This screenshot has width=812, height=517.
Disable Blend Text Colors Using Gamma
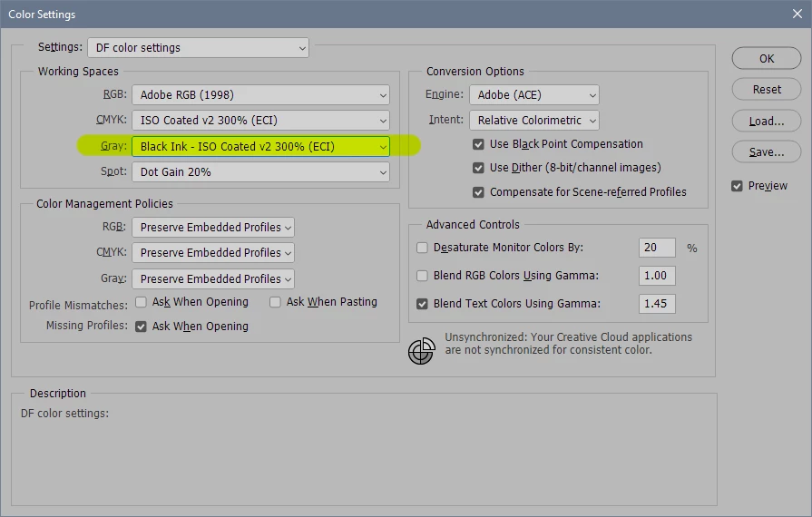(422, 304)
